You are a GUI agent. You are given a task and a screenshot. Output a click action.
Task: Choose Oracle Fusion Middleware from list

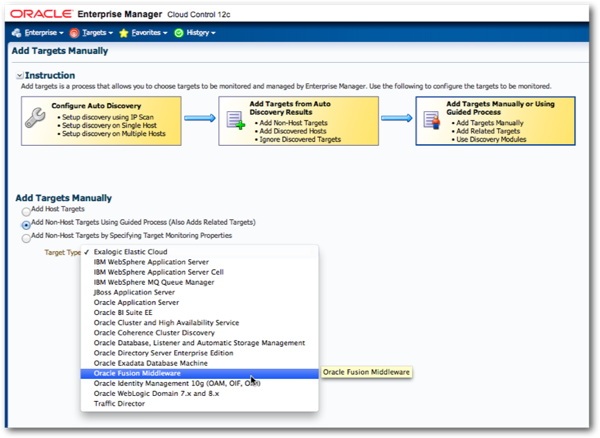point(144,373)
